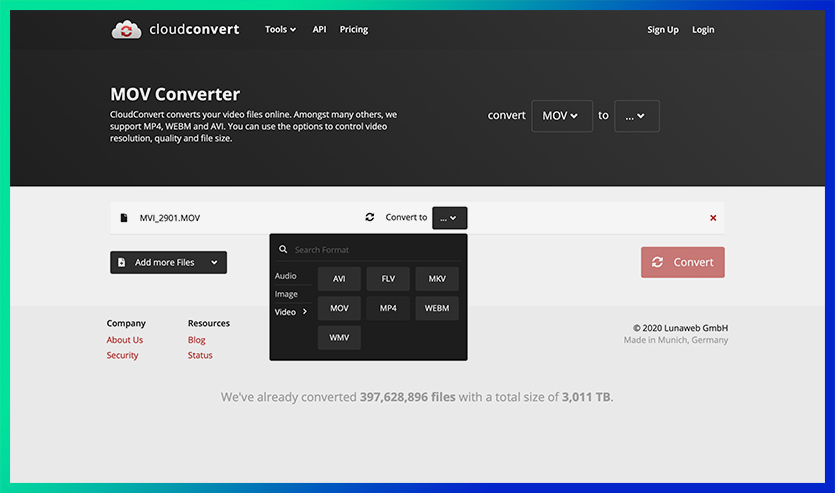Viewport: 835px width, 493px height.
Task: Follow the About Us footer link
Action: pos(125,340)
